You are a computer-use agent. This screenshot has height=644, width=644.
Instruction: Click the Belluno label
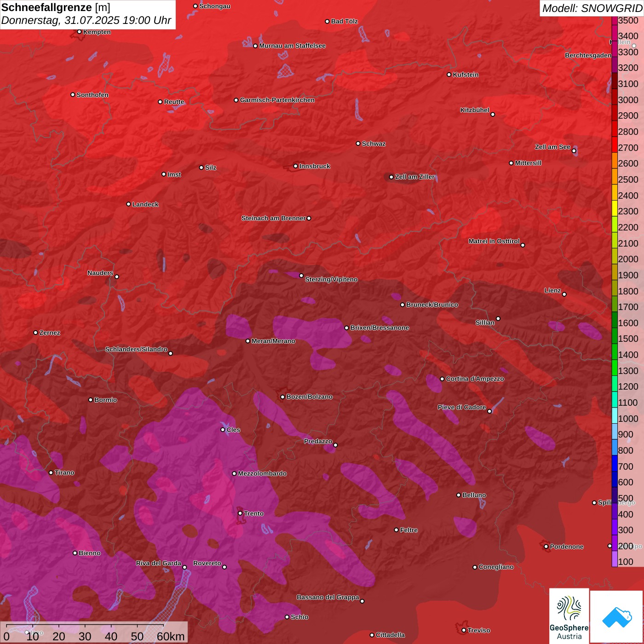[474, 495]
